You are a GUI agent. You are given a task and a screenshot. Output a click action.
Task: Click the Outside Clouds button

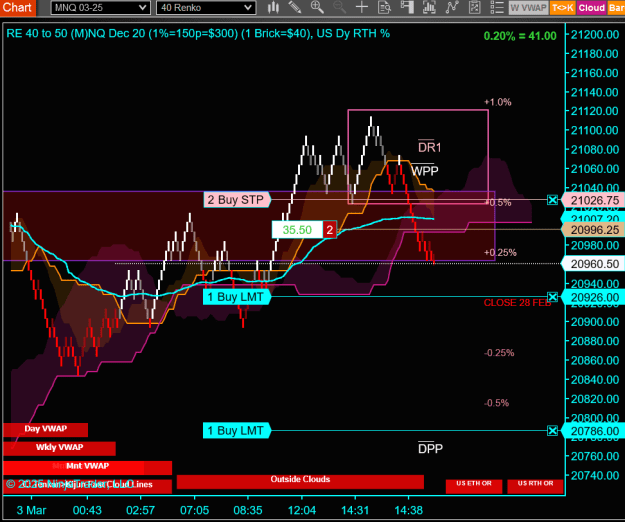click(300, 481)
